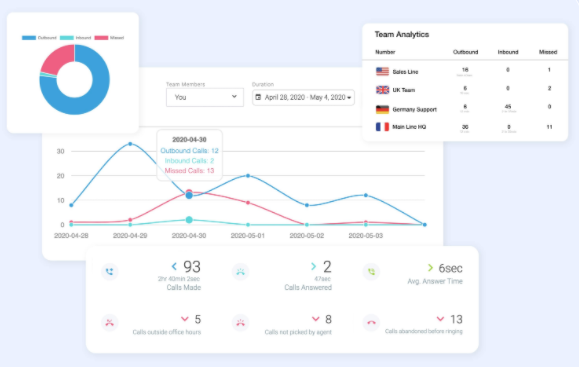
Task: Toggle the Missed legend swatch on donut chart
Action: click(101, 38)
